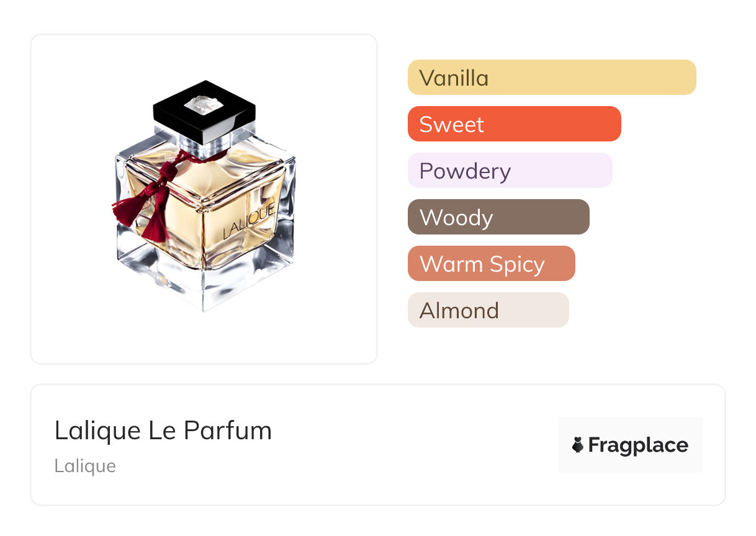Open the Lalique brand name under the title
The width and height of the screenshot is (756, 536).
85,466
